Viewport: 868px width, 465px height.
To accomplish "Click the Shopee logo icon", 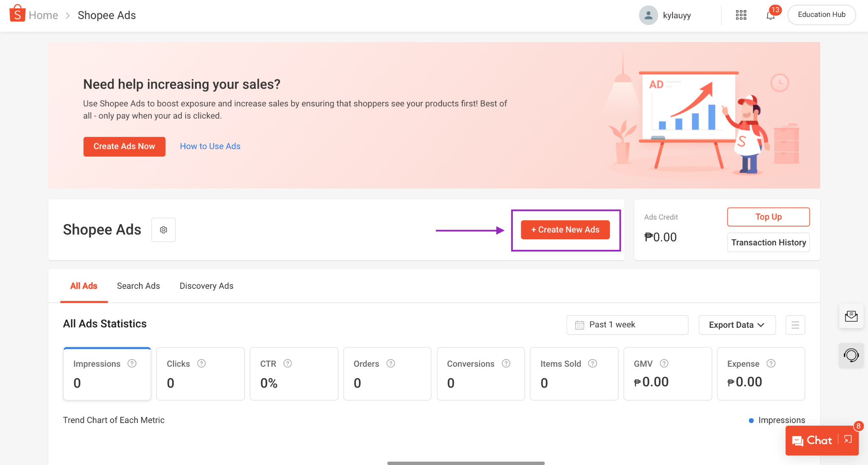I will pos(17,14).
